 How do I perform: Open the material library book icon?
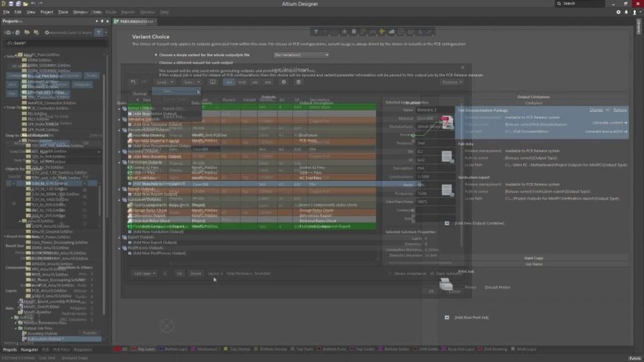click(213, 82)
